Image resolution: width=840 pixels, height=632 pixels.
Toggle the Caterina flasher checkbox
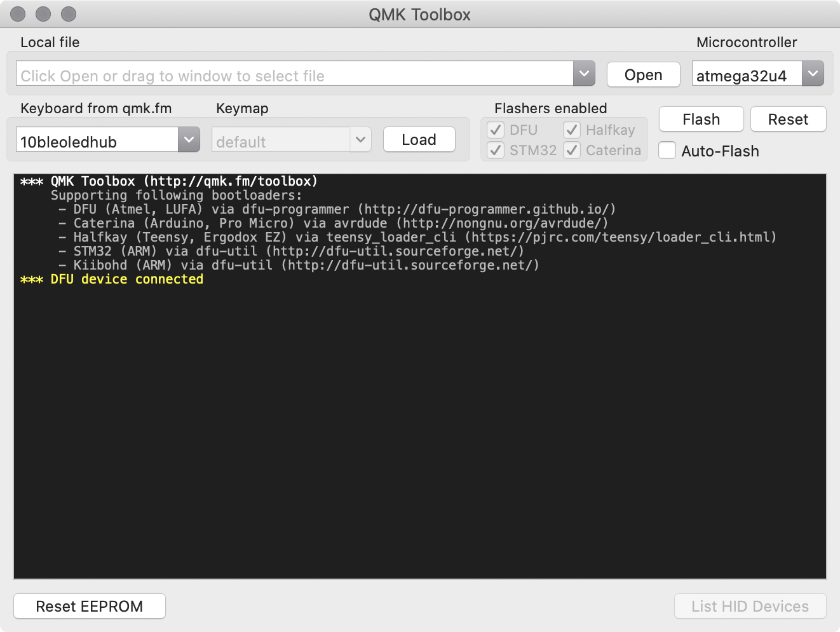coord(572,150)
